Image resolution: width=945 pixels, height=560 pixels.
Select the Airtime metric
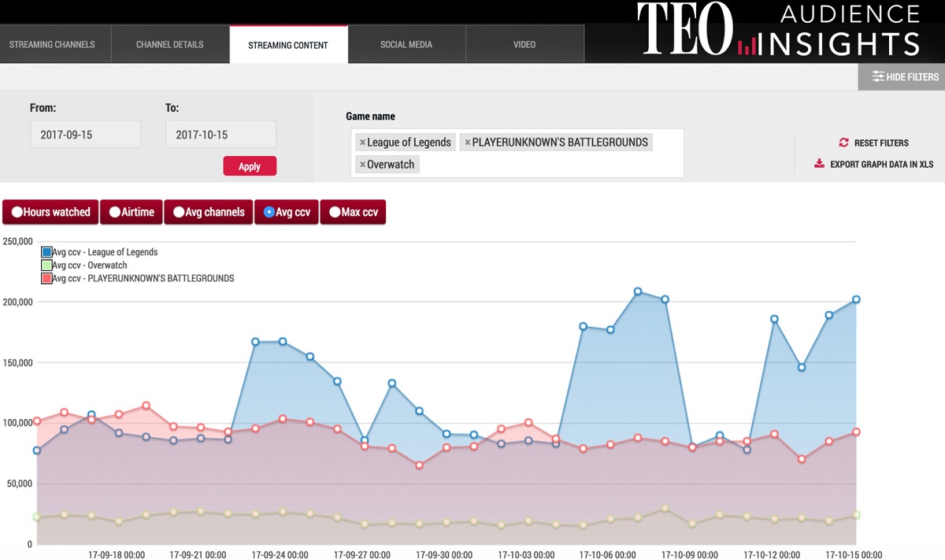point(132,212)
